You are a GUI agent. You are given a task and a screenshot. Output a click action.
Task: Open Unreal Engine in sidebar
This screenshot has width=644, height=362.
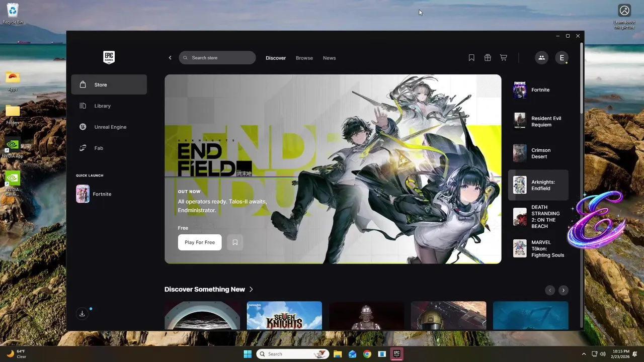pyautogui.click(x=109, y=127)
